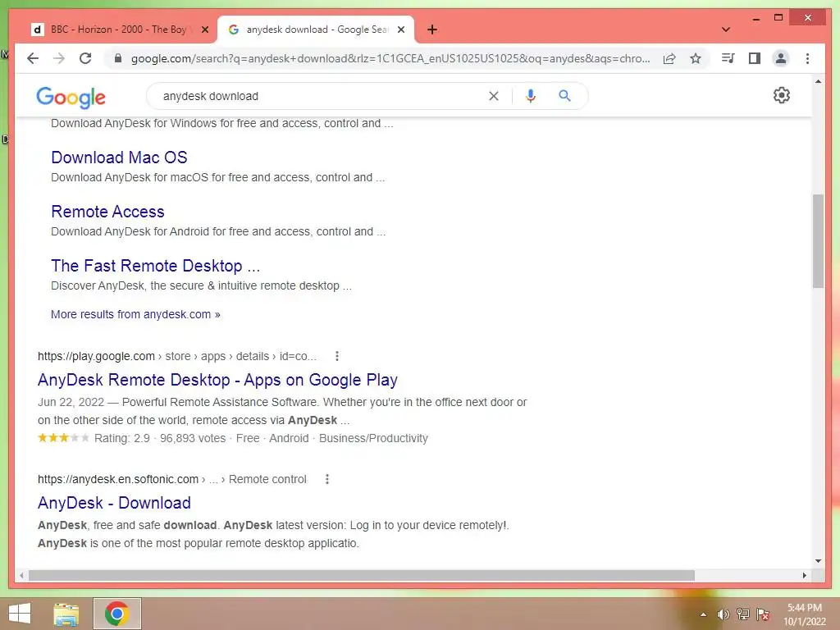The height and width of the screenshot is (630, 840).
Task: Open the Download Mac OS link
Action: (x=119, y=157)
